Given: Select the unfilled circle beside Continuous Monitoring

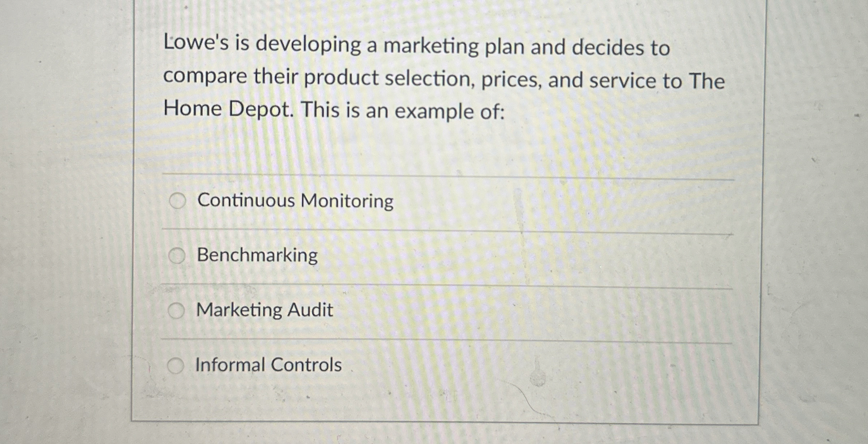Looking at the screenshot, I should point(176,201).
